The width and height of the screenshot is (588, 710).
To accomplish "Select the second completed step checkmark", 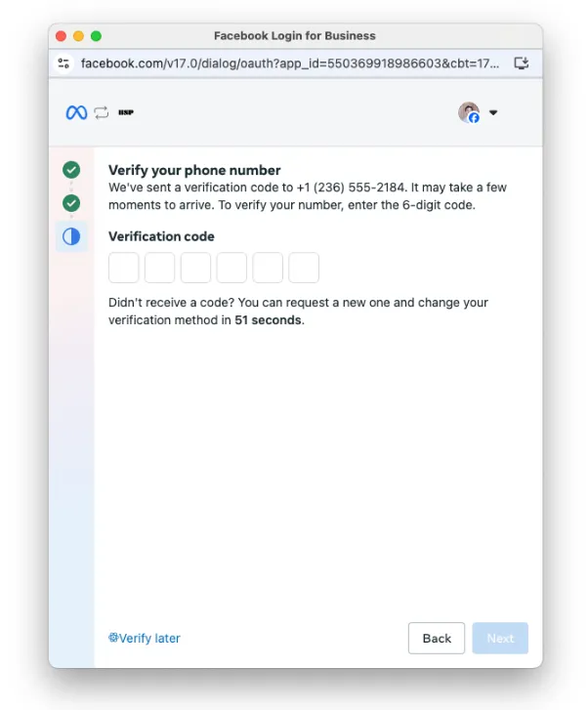I will tap(71, 203).
